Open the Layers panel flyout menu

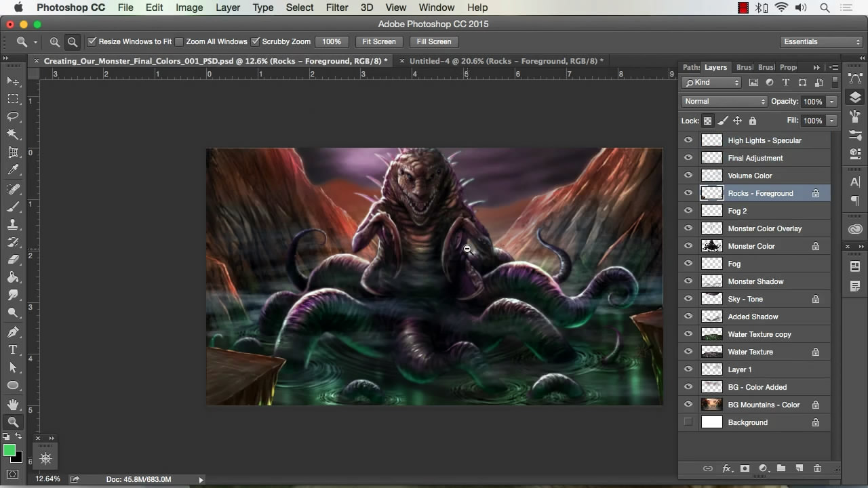834,67
